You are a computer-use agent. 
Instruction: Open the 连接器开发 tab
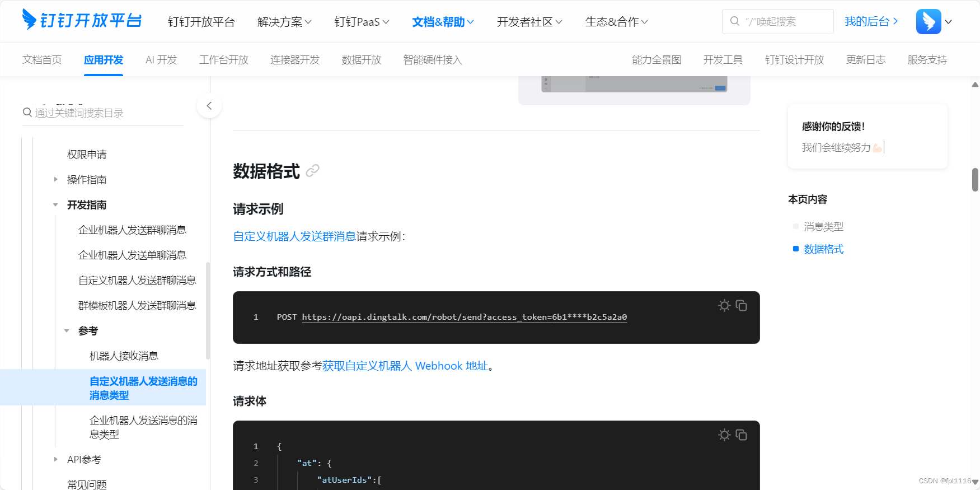pyautogui.click(x=295, y=60)
